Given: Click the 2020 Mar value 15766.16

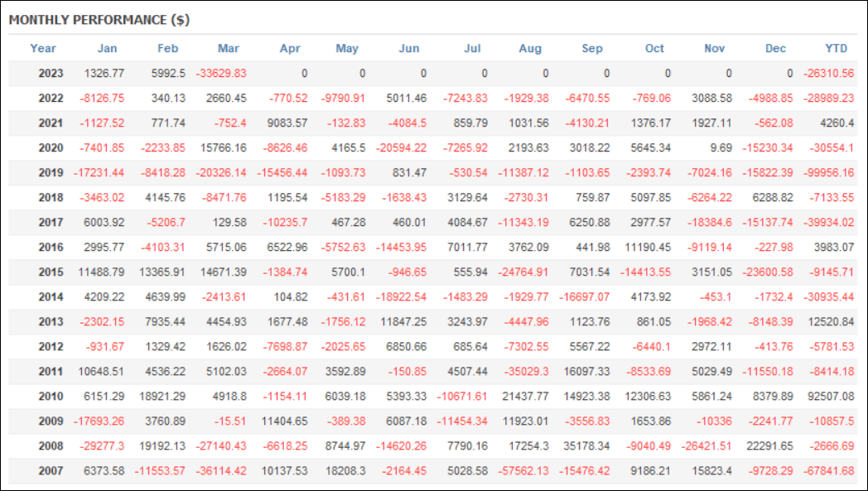Looking at the screenshot, I should pos(226,148).
